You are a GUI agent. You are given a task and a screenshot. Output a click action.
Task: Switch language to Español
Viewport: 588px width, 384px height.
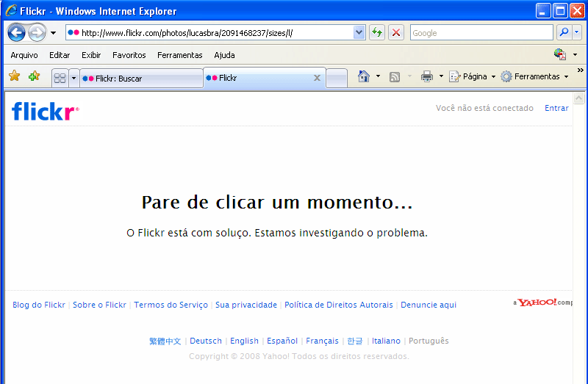point(282,341)
